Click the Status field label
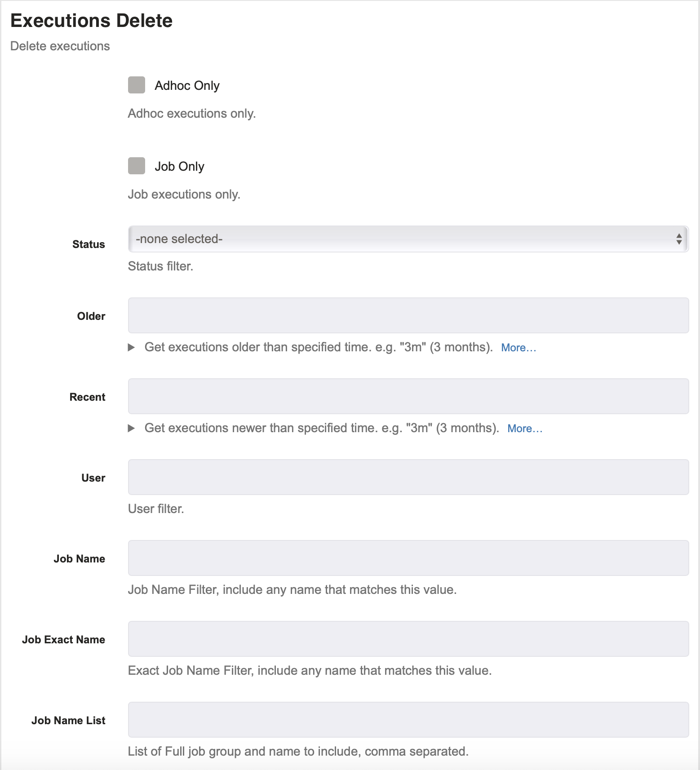Viewport: 700px width, 770px height. tap(89, 244)
